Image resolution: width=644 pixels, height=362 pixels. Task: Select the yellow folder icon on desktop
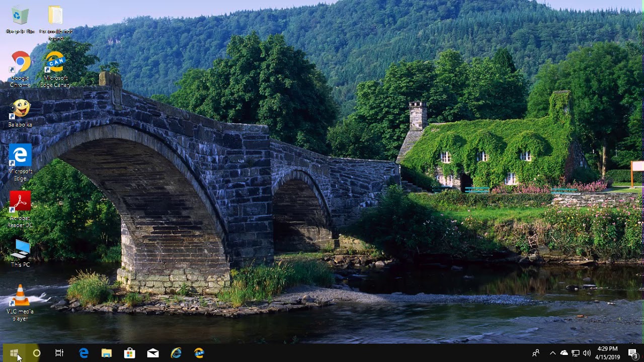[x=55, y=16]
